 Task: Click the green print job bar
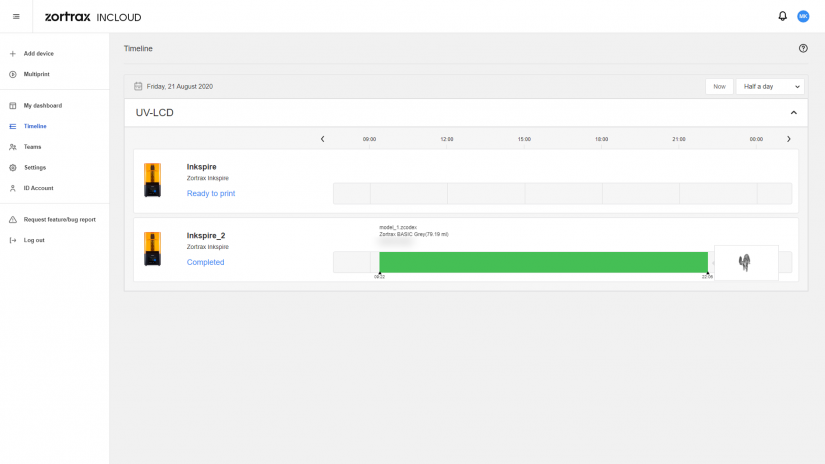pos(544,262)
